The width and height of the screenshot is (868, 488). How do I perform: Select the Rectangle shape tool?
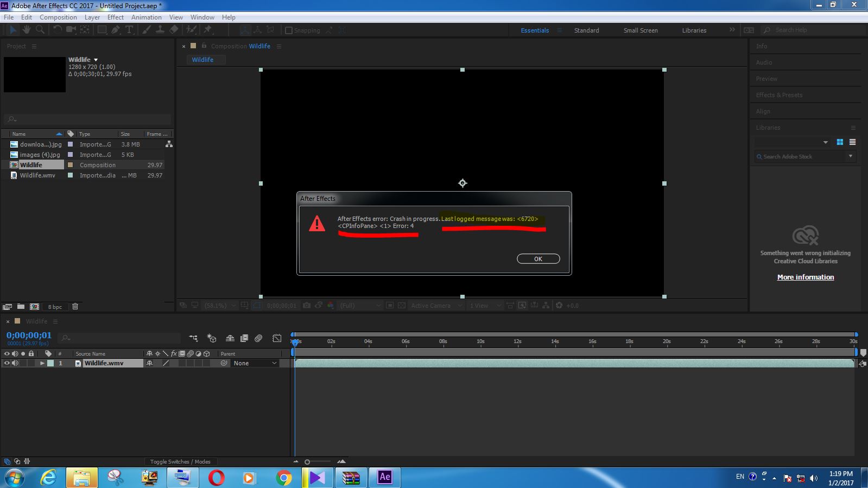(x=102, y=30)
